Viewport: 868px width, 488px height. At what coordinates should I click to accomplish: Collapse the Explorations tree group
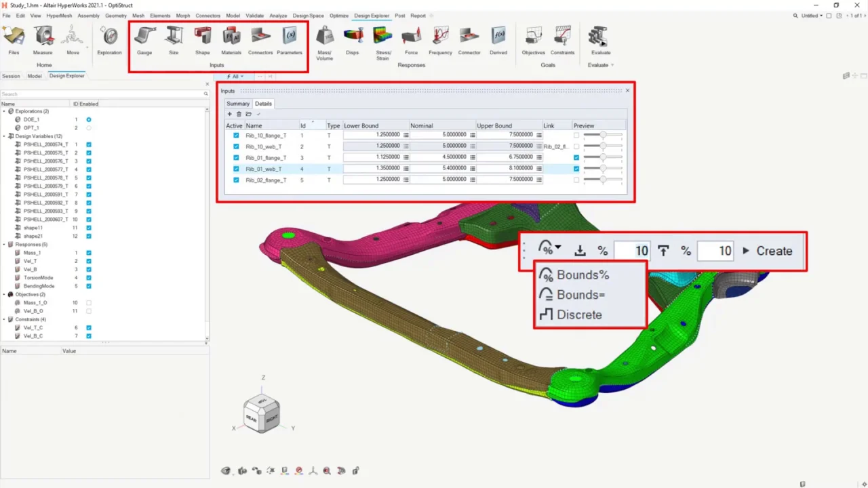[x=4, y=111]
